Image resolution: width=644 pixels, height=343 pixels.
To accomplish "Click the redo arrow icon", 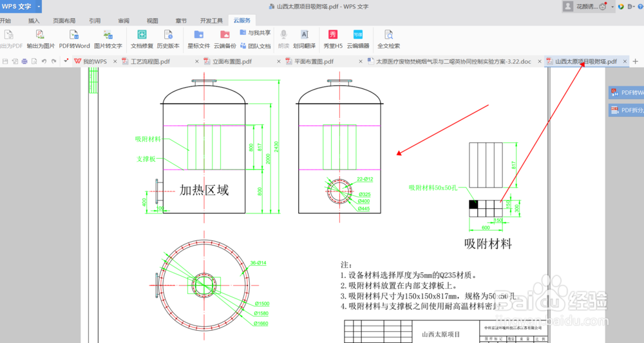I will click(54, 61).
